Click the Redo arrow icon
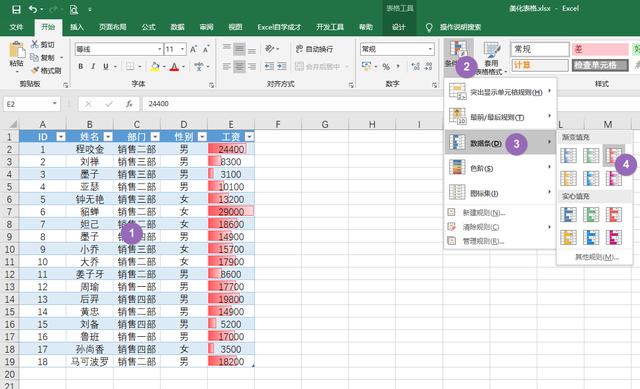Screen dimensions: 640x389 coord(53,9)
